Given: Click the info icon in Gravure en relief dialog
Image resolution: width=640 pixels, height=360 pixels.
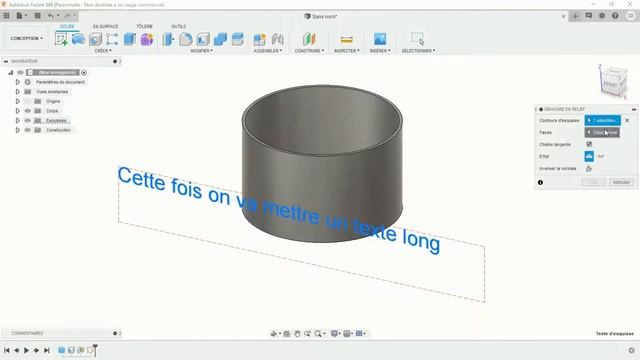Looking at the screenshot, I should [540, 182].
